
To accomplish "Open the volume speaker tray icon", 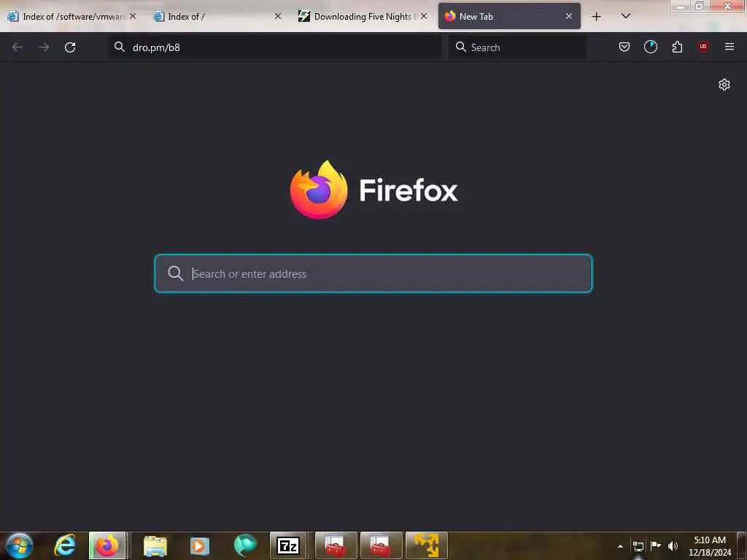I will [x=673, y=546].
